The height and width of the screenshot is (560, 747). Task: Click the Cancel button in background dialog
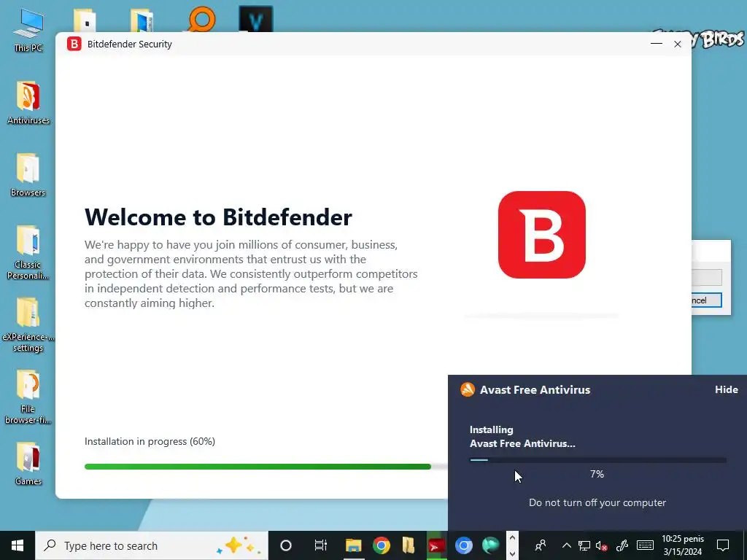pyautogui.click(x=706, y=300)
